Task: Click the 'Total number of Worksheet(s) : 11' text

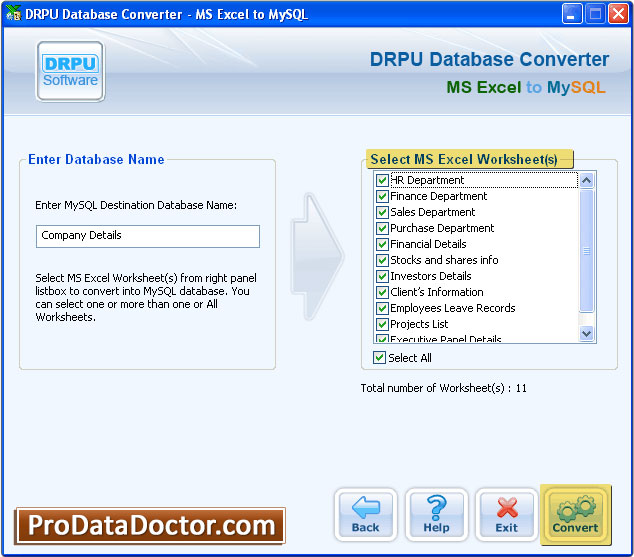Action: pos(444,388)
